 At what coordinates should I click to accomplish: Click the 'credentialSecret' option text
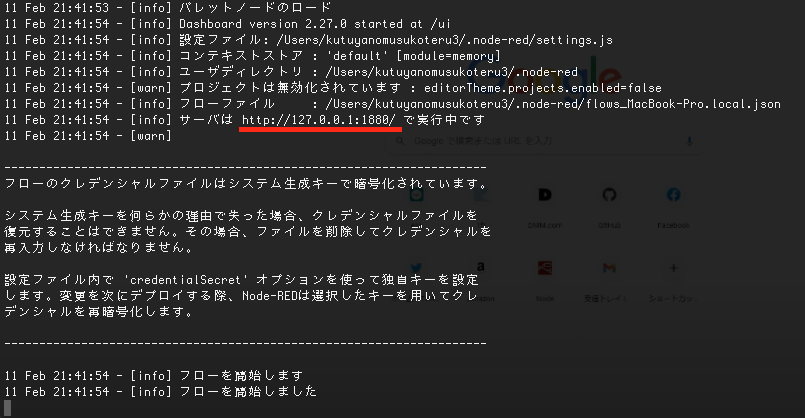(x=186, y=280)
